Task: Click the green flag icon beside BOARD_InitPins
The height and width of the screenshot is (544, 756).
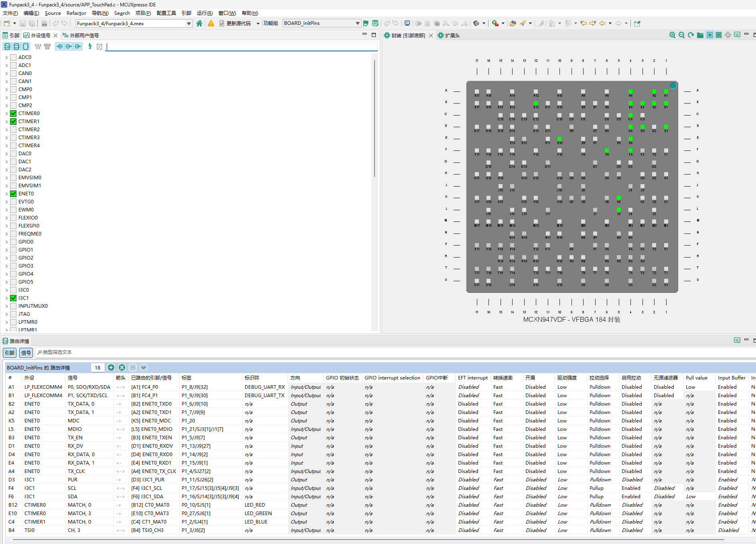Action: (366, 23)
